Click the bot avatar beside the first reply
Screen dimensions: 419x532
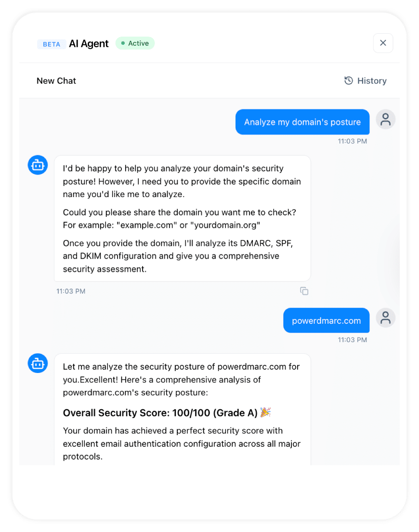(38, 165)
